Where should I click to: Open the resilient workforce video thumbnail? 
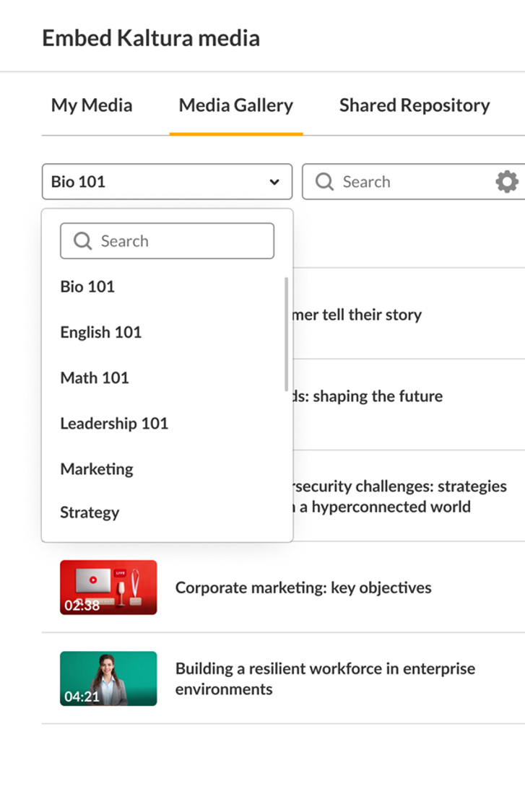(x=108, y=678)
